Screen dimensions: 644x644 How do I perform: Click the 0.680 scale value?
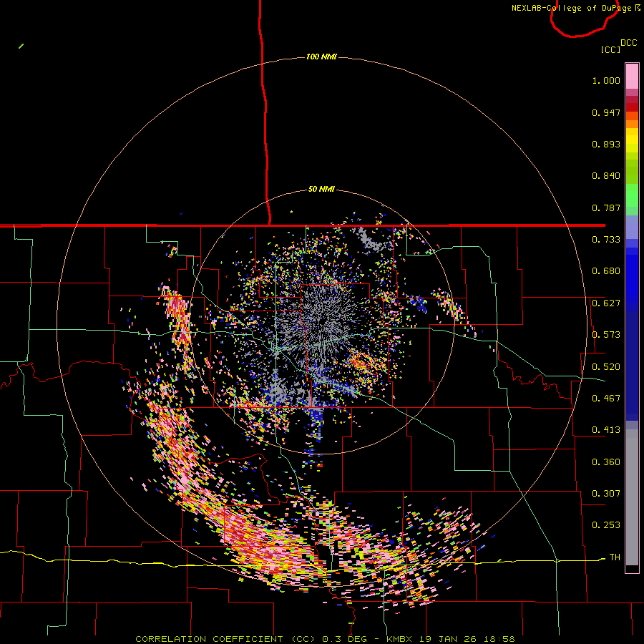coord(606,271)
